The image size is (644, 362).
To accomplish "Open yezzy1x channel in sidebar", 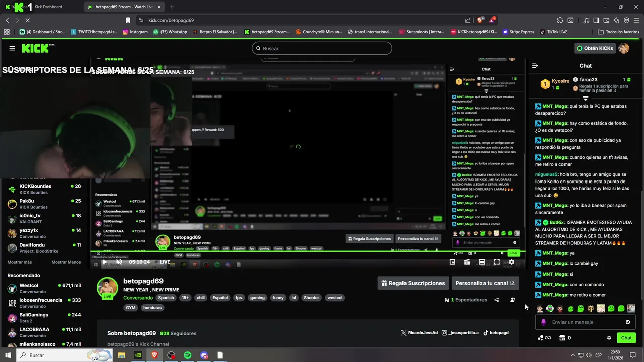I will (44, 233).
